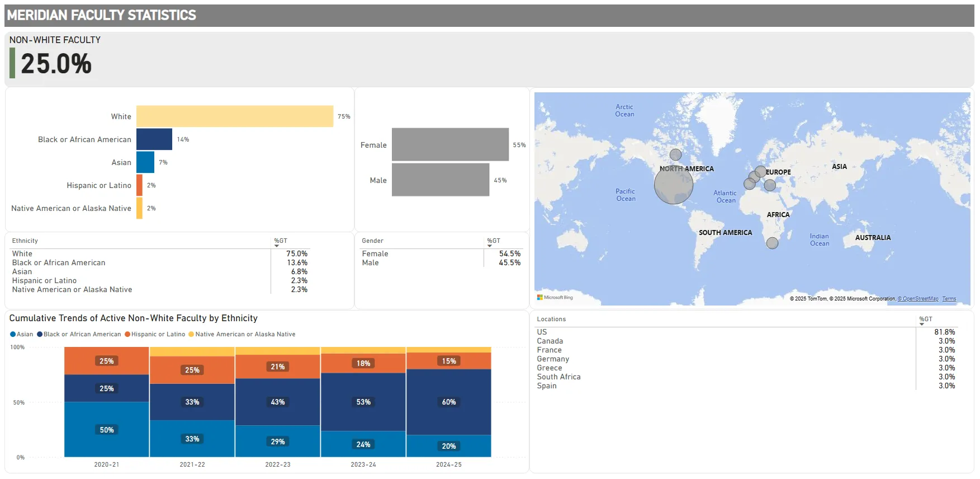Select the large US bubble on the map
This screenshot has width=980, height=479.
coord(673,185)
